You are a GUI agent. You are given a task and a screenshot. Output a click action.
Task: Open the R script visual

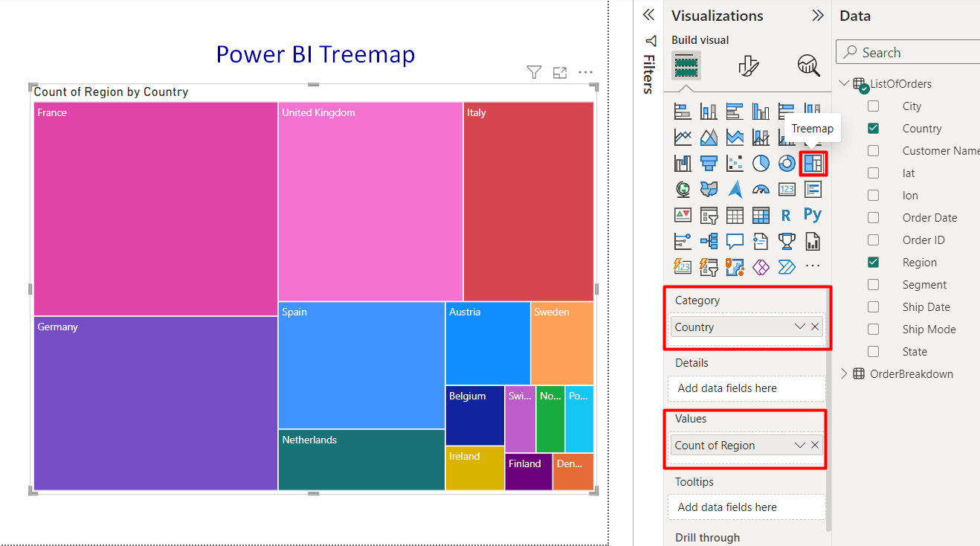click(785, 215)
